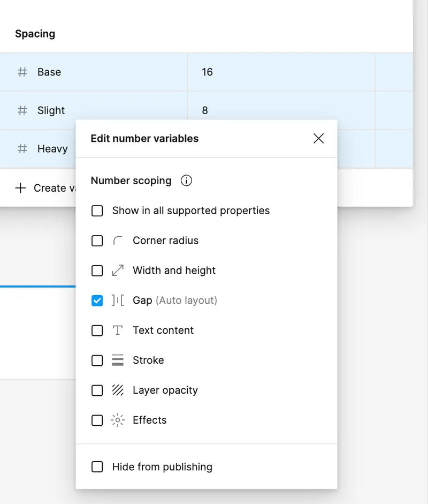
Task: Check the Layer opacity checkbox
Action: [x=97, y=390]
